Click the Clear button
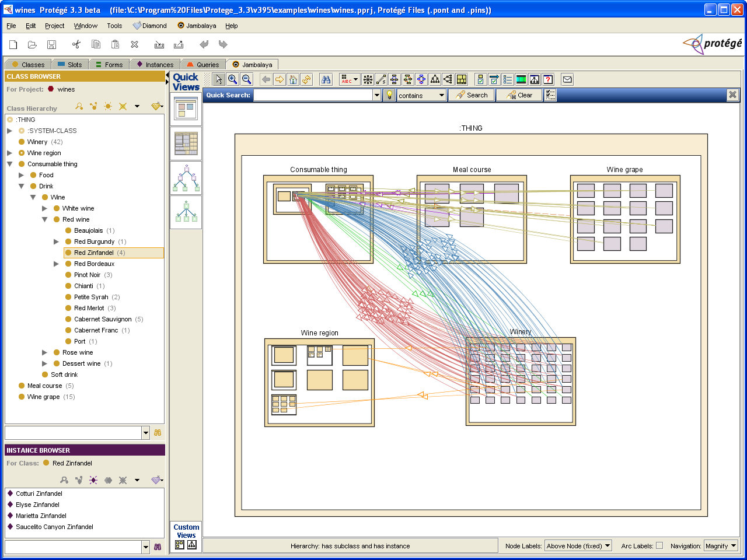 pyautogui.click(x=519, y=95)
